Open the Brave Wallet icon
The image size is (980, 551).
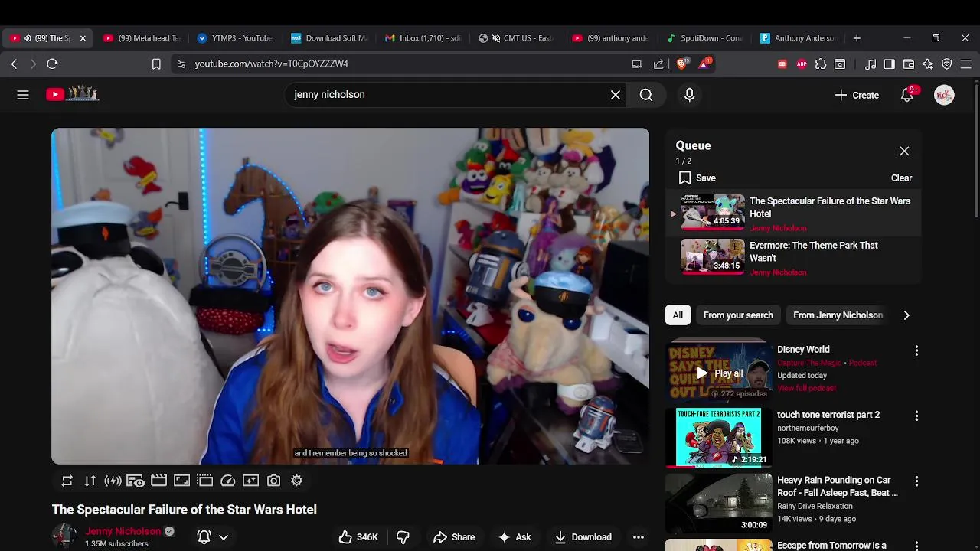pos(909,64)
